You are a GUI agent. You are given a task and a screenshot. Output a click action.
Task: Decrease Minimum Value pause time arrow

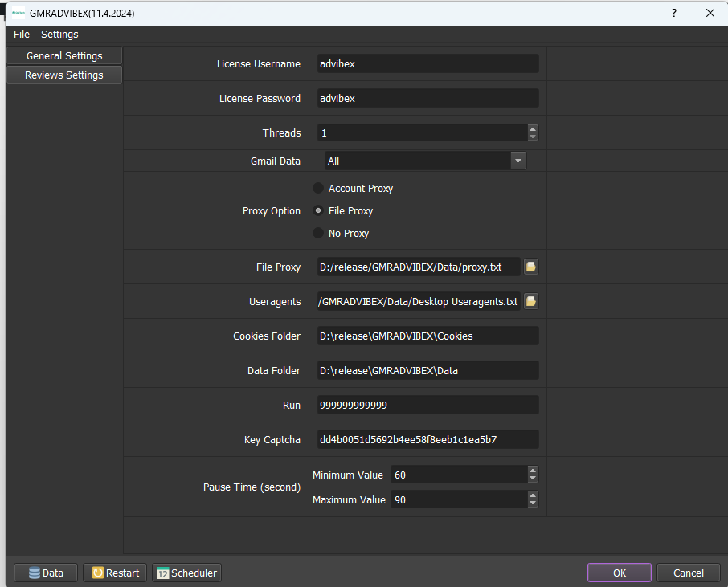coord(533,479)
